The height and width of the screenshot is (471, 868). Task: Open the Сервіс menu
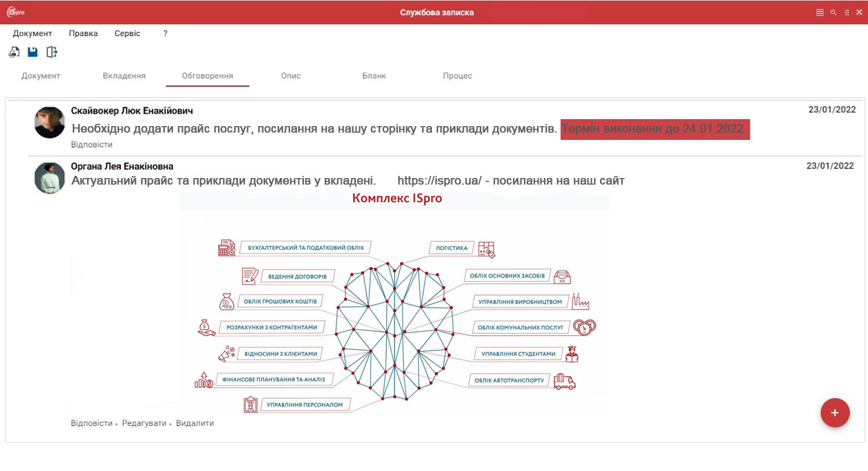pos(127,33)
